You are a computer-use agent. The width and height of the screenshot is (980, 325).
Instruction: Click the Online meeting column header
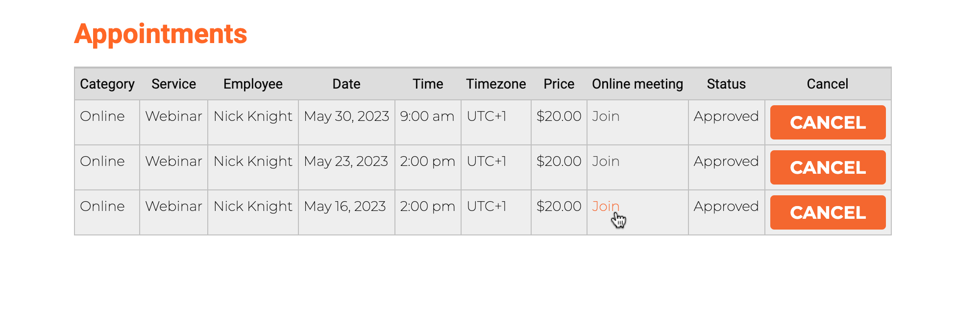[637, 84]
